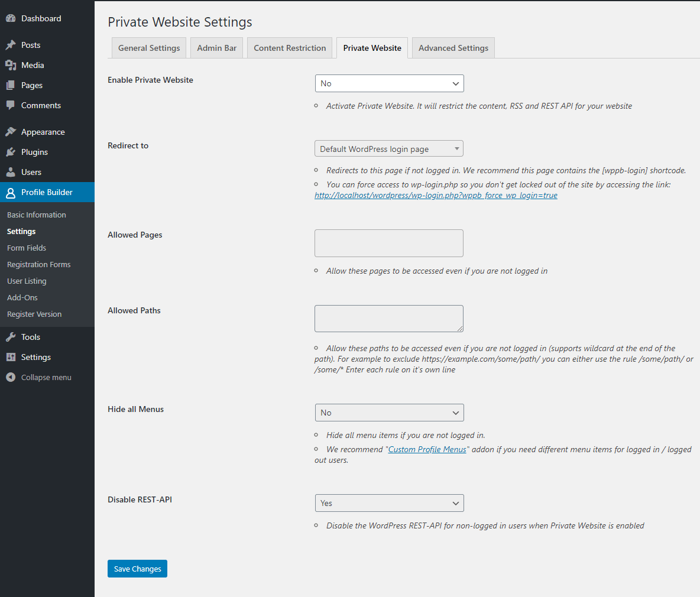Click into the Allowed Paths textarea
This screenshot has width=700, height=597.
pos(389,319)
